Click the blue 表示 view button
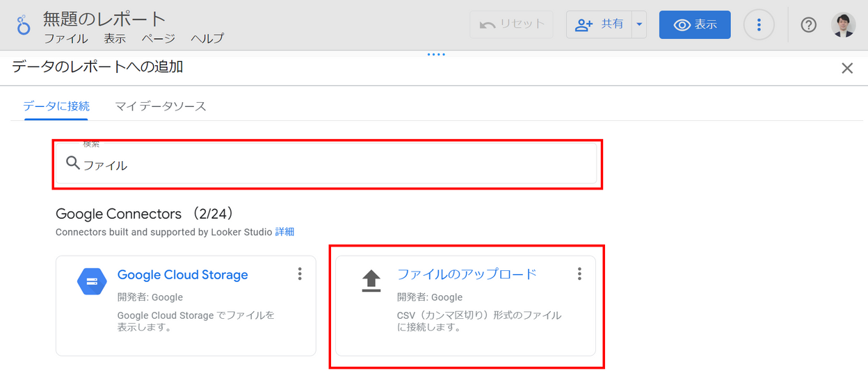Viewport: 868px width, 373px height. (695, 24)
